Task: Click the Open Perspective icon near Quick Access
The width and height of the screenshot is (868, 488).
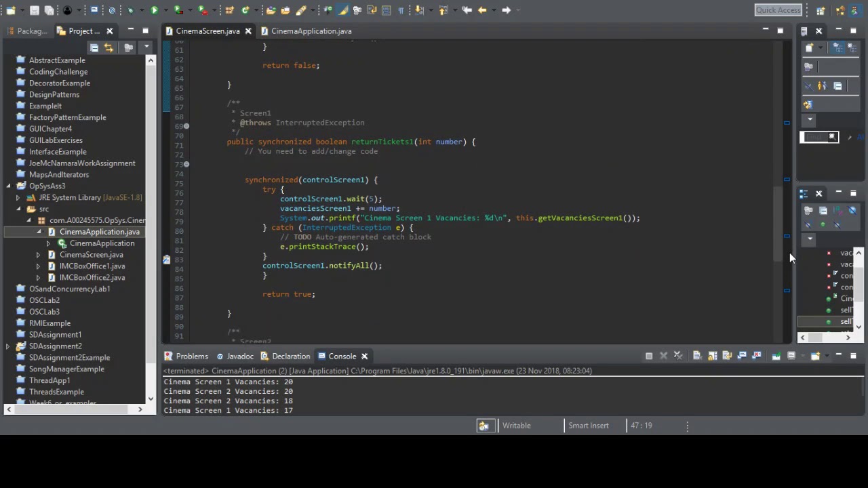Action: tap(821, 10)
